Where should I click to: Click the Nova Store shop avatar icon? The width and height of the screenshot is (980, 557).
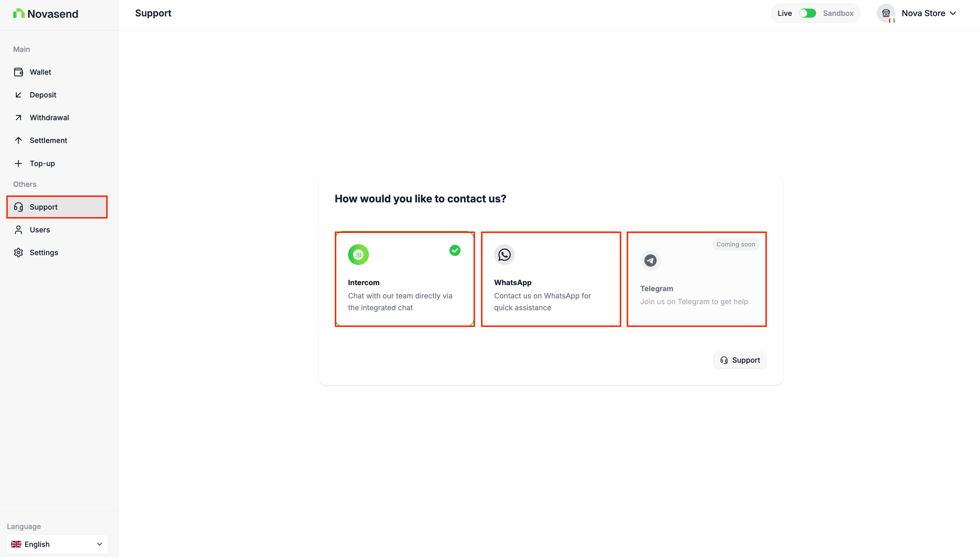point(885,13)
